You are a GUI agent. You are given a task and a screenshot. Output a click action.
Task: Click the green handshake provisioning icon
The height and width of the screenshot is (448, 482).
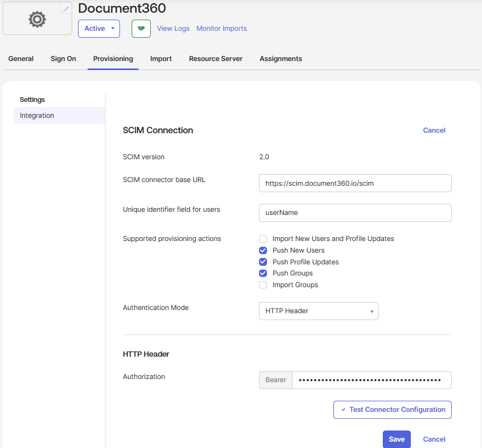141,29
